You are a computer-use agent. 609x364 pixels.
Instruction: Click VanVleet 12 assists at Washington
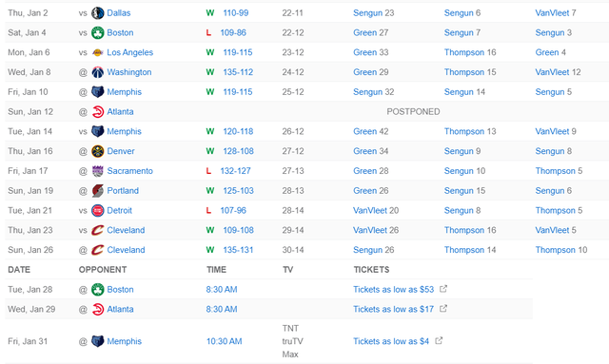pos(558,72)
